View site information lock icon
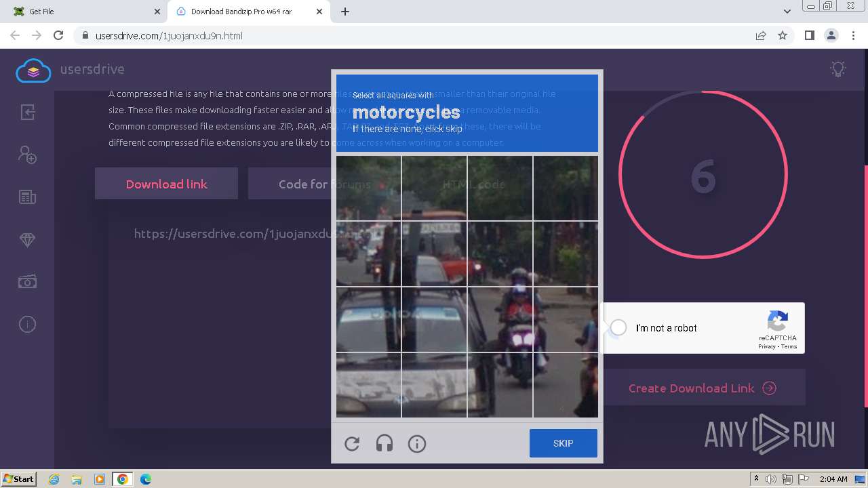This screenshot has height=488, width=868. click(x=85, y=36)
